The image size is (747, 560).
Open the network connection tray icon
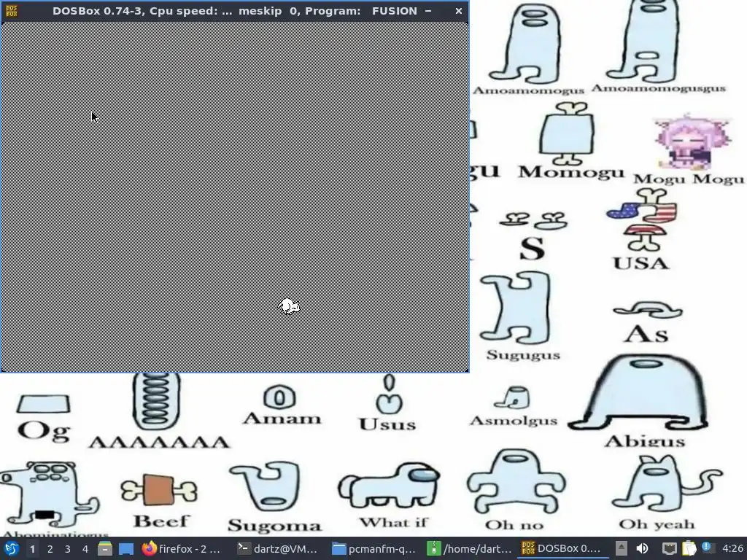[x=670, y=549]
